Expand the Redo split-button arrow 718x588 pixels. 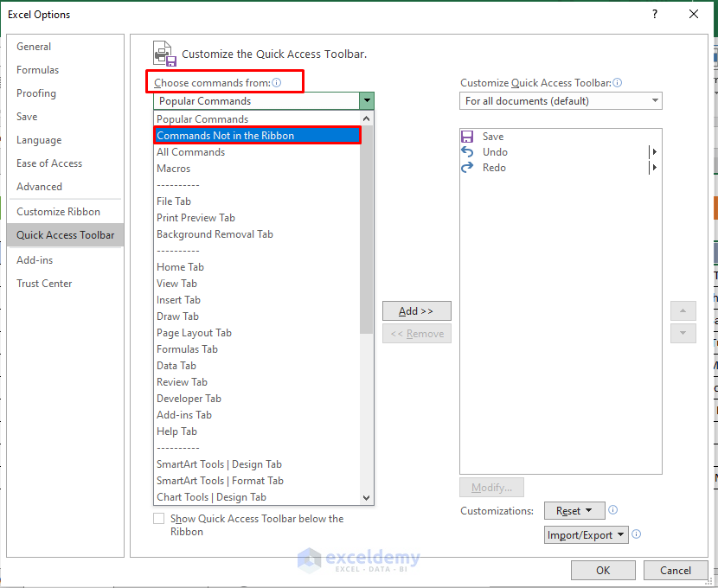pyautogui.click(x=654, y=168)
